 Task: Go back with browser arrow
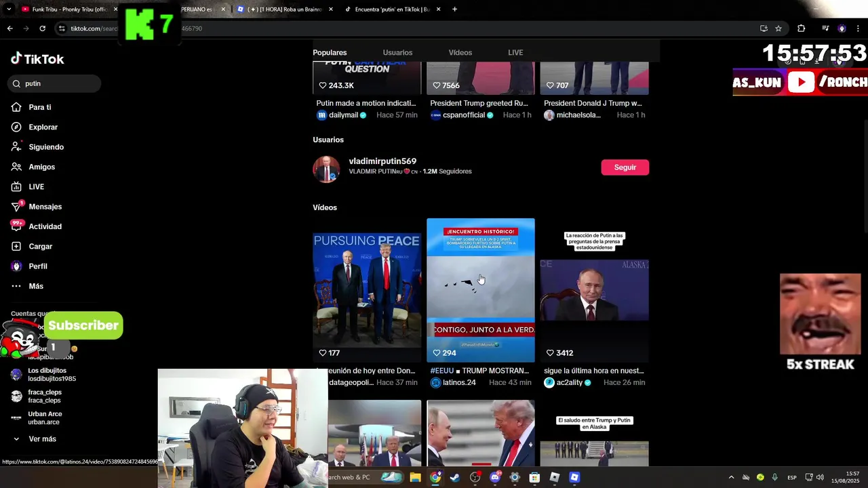9,28
